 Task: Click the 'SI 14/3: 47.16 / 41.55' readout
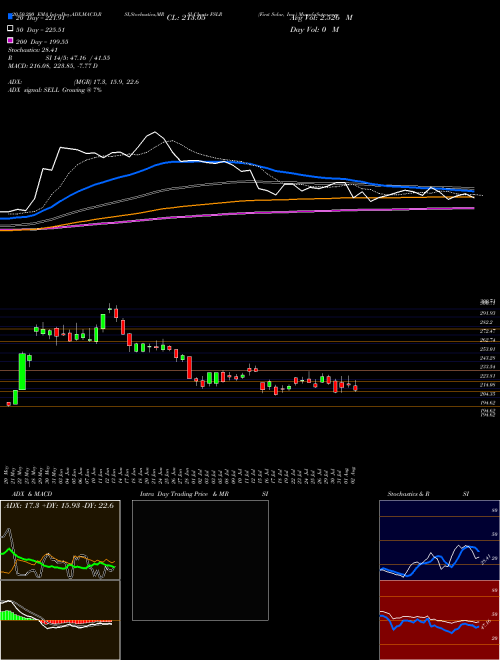78,58
